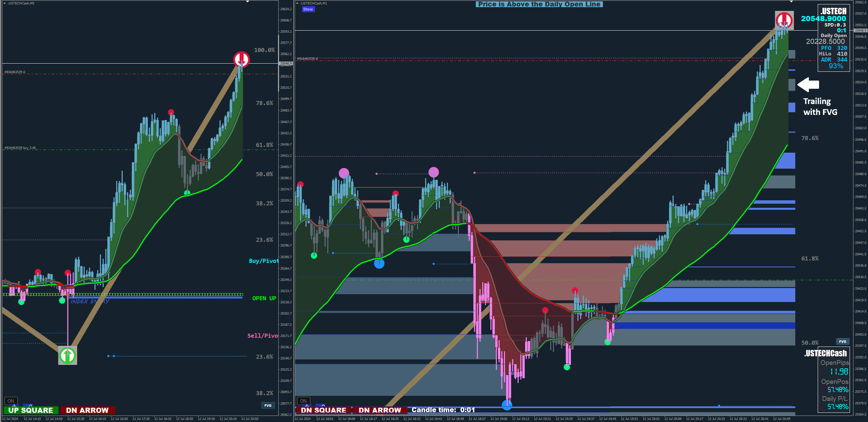This screenshot has width=868, height=422.
Task: Click red down-arrow signal atop M1 chart
Action: point(784,20)
